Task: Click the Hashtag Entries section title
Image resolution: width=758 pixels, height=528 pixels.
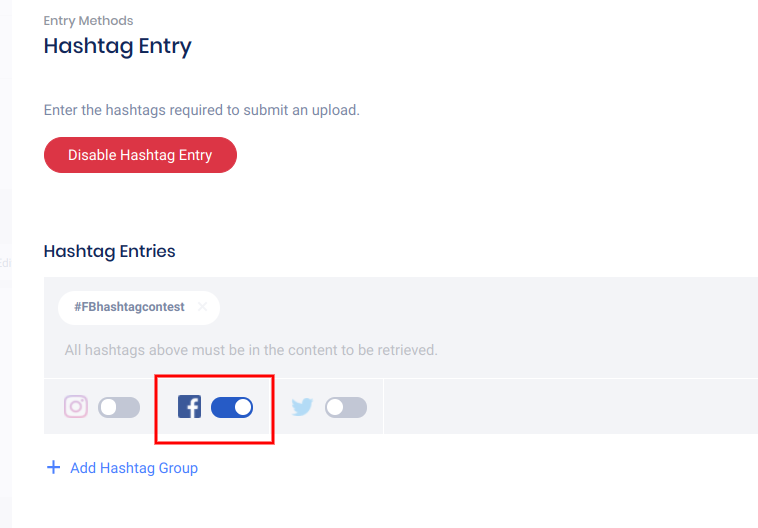Action: click(109, 251)
